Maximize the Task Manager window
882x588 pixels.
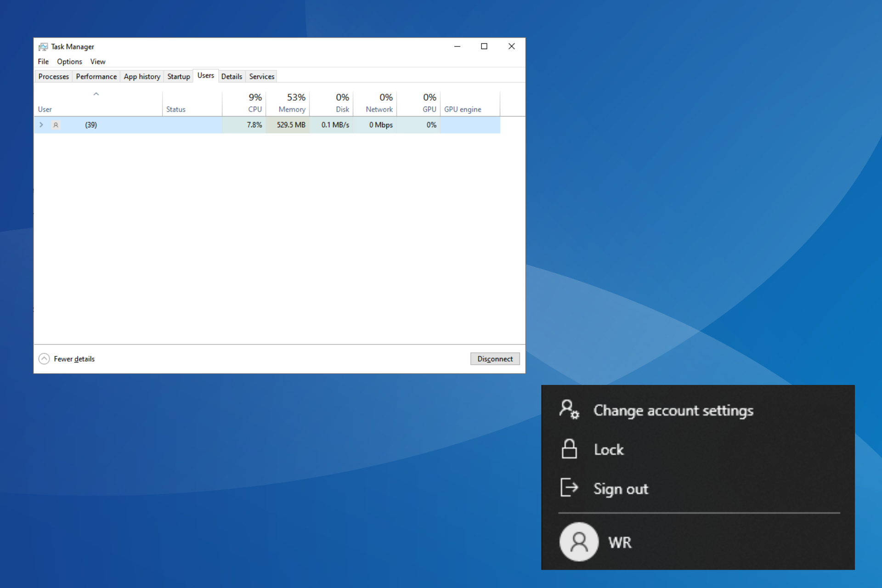coord(484,46)
